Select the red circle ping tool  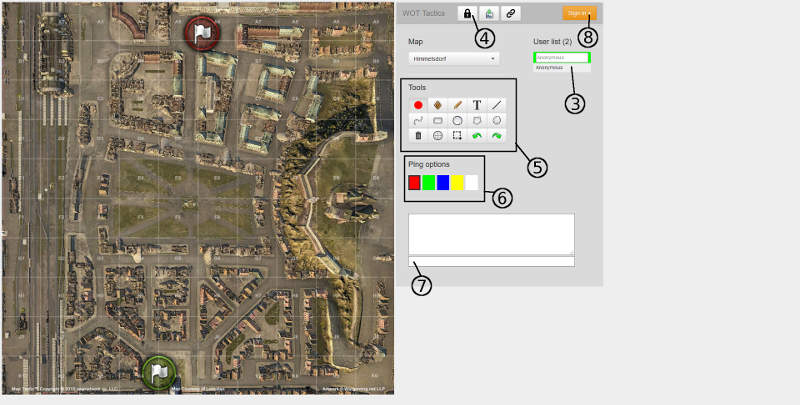point(418,104)
